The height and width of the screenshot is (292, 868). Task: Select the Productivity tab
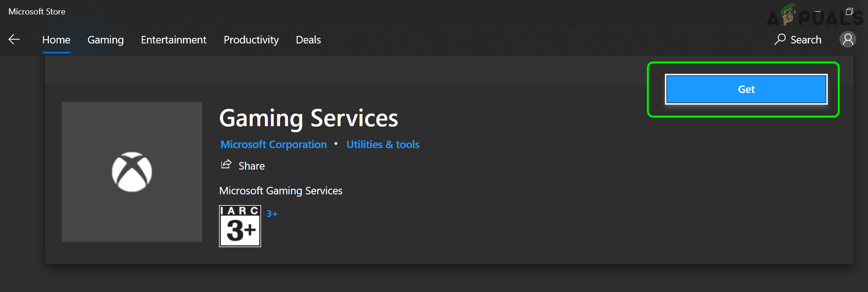click(251, 40)
